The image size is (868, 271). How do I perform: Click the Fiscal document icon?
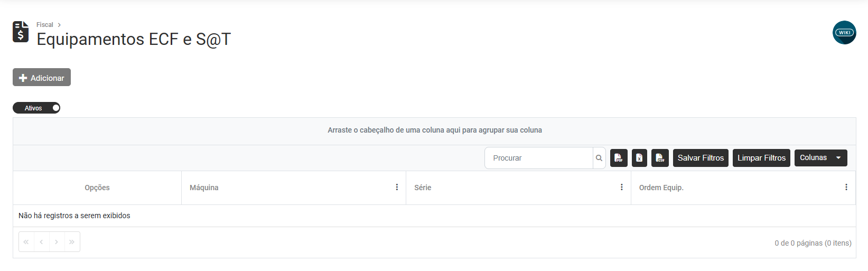tap(21, 32)
